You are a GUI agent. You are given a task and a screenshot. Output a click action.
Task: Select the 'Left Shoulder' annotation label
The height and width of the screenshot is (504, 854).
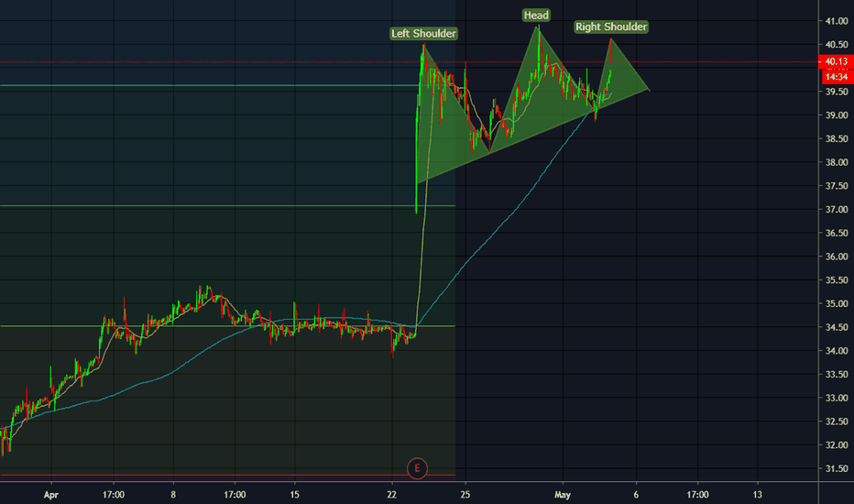(x=423, y=34)
